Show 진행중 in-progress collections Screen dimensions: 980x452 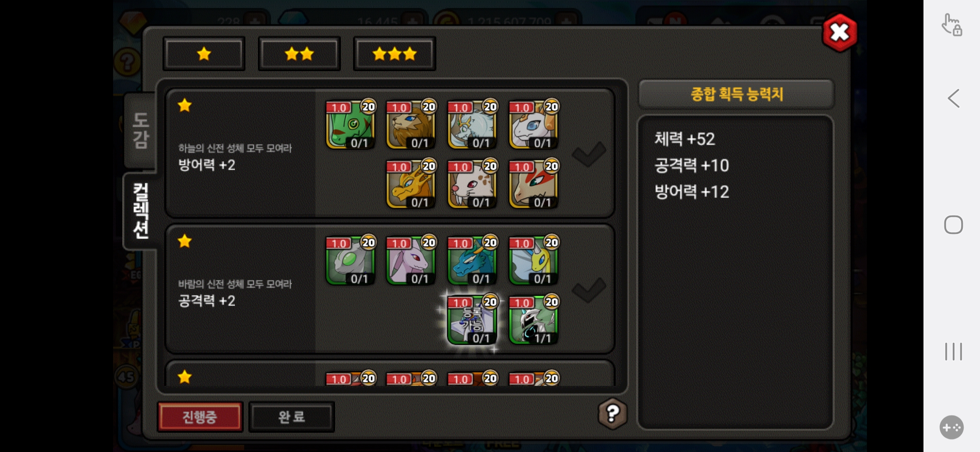pos(200,417)
